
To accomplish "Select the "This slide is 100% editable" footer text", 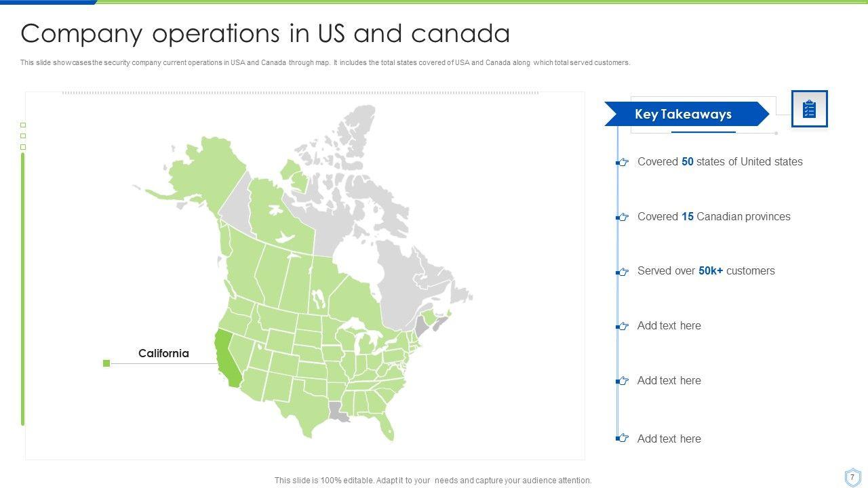I will coord(433,480).
